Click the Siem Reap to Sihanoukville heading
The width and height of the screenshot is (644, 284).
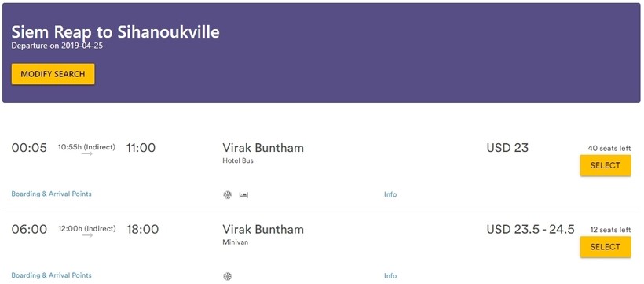(115, 32)
